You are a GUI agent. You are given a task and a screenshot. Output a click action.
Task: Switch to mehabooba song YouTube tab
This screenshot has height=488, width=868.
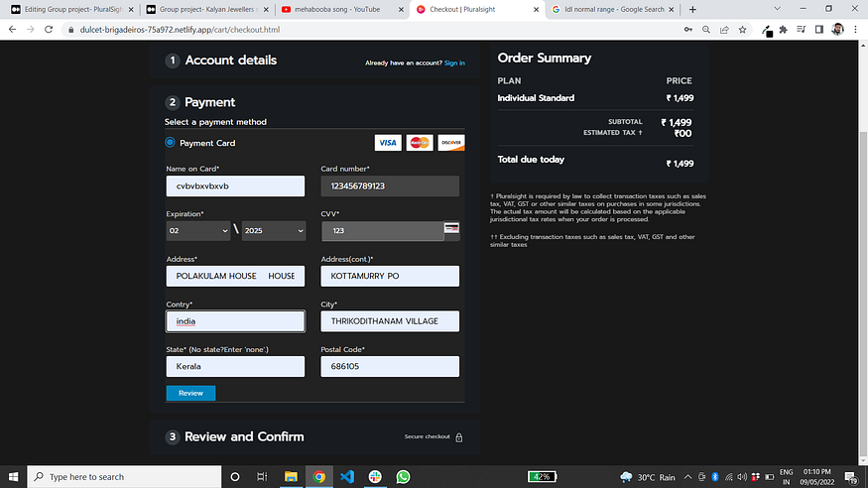point(342,9)
